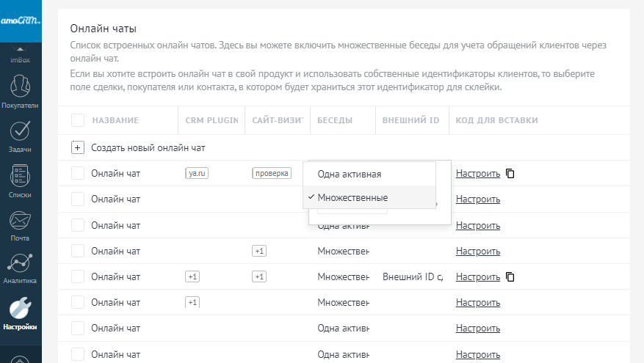Click КОД ДЛЯ ВСТАВКИ column header
The width and height of the screenshot is (644, 363).
tap(496, 120)
